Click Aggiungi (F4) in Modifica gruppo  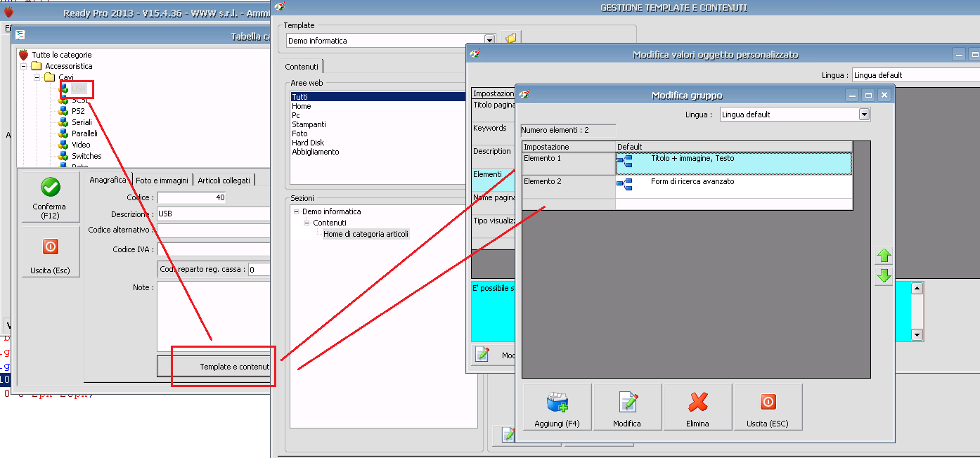pos(557,407)
